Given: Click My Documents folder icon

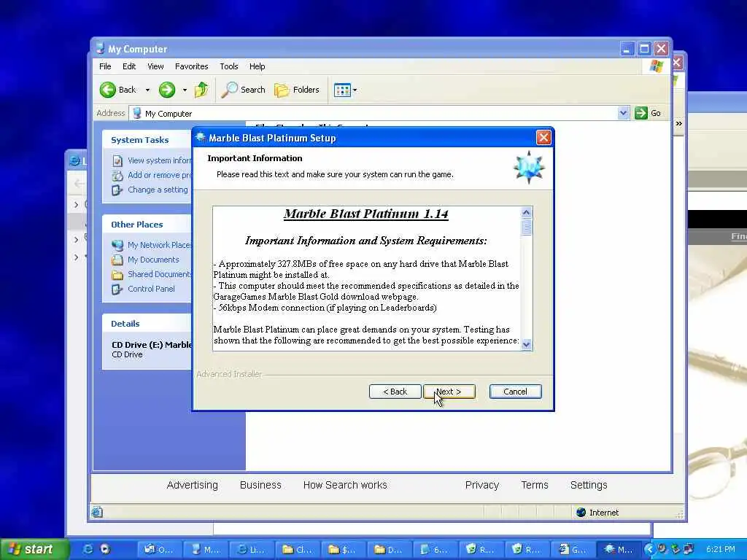Looking at the screenshot, I should point(117,260).
